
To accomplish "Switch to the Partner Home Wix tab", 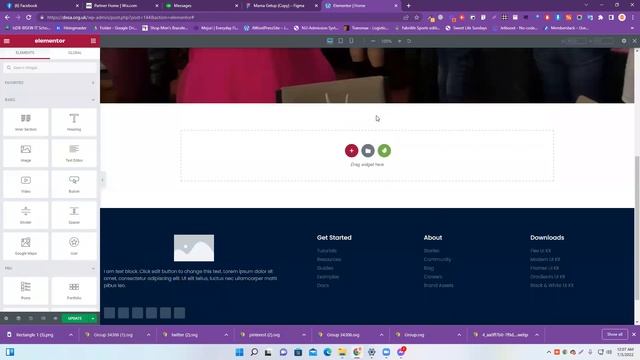I will click(121, 6).
